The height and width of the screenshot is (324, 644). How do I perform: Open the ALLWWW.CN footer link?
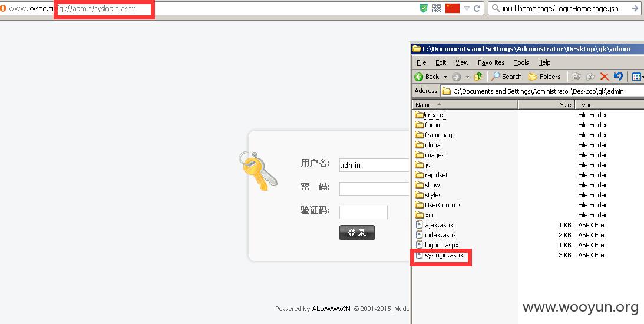point(331,309)
